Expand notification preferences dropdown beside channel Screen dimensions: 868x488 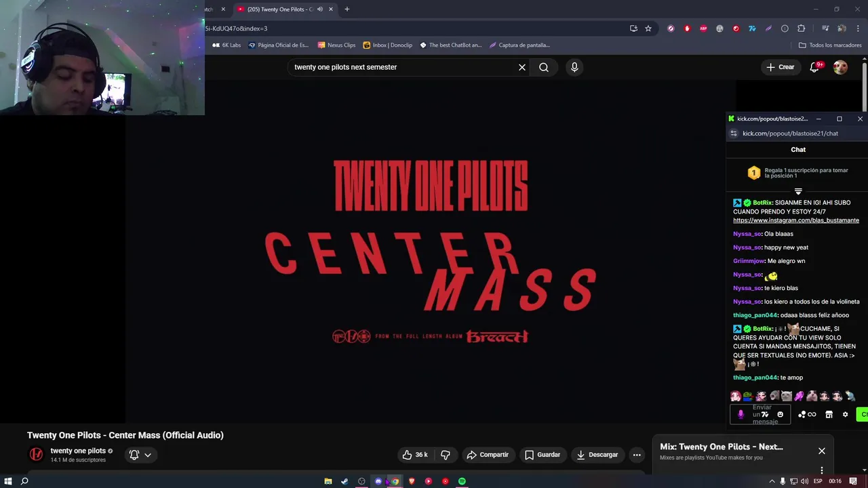click(148, 455)
